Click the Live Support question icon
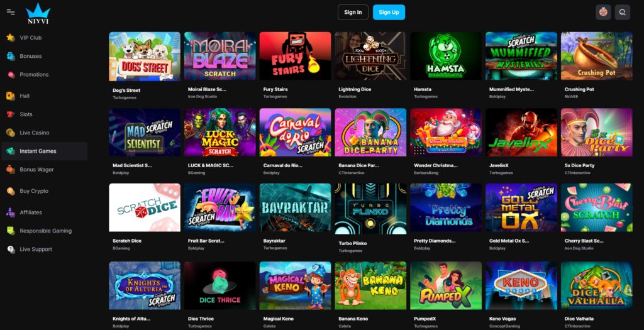This screenshot has width=644, height=330. point(11,249)
